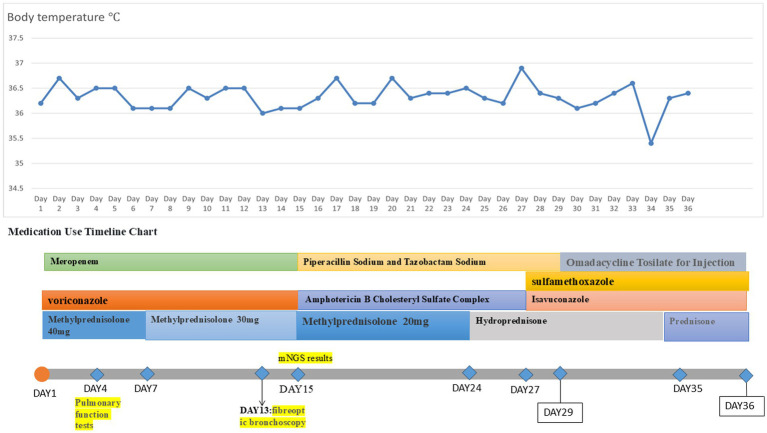
Task: Click the orange DAY1 circle on the timeline
Action: click(42, 374)
